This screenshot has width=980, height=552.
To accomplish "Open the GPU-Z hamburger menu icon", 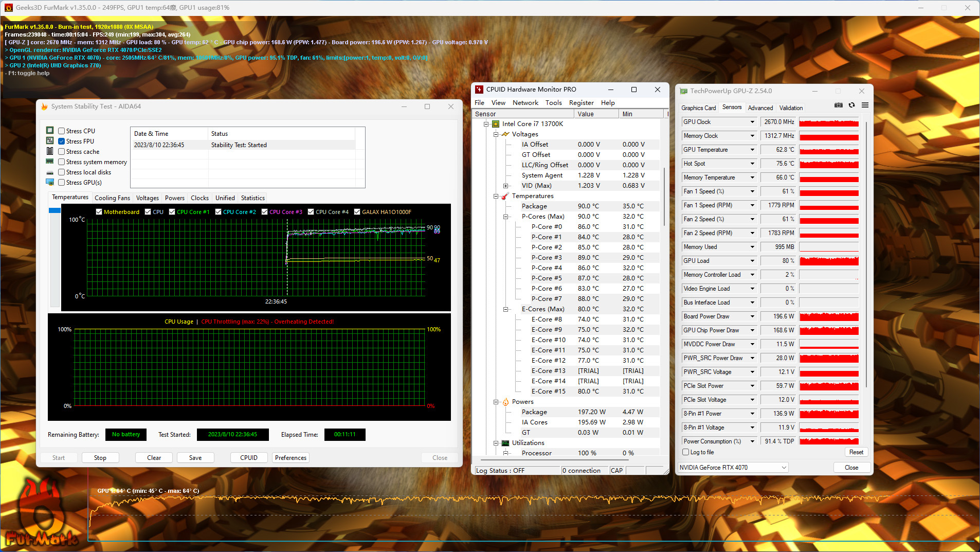I will click(865, 105).
